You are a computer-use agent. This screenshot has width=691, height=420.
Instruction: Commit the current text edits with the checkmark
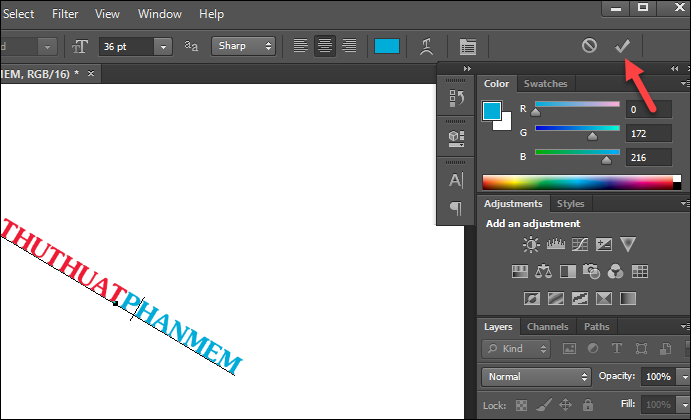pyautogui.click(x=622, y=45)
